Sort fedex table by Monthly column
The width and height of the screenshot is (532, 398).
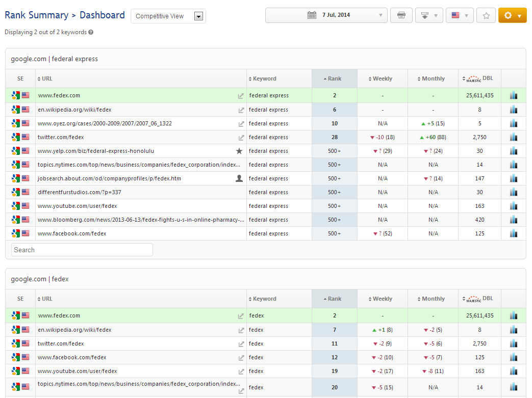(433, 299)
